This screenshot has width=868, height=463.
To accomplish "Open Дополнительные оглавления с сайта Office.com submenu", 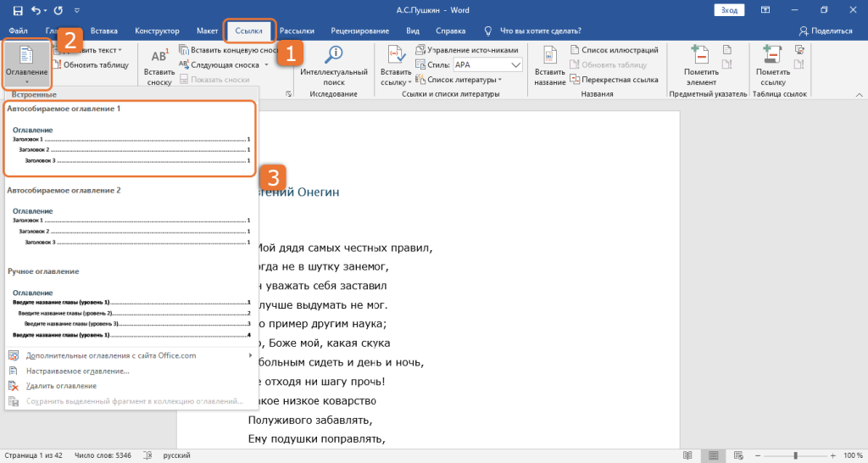I will (x=131, y=355).
